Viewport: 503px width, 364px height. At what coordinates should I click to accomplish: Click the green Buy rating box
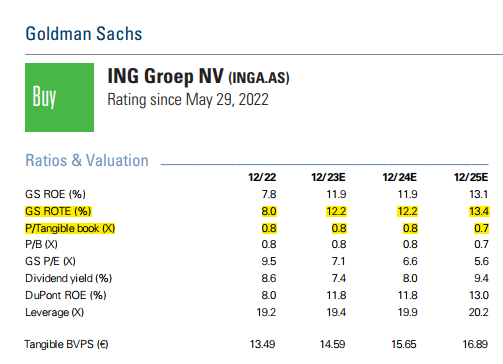[59, 97]
